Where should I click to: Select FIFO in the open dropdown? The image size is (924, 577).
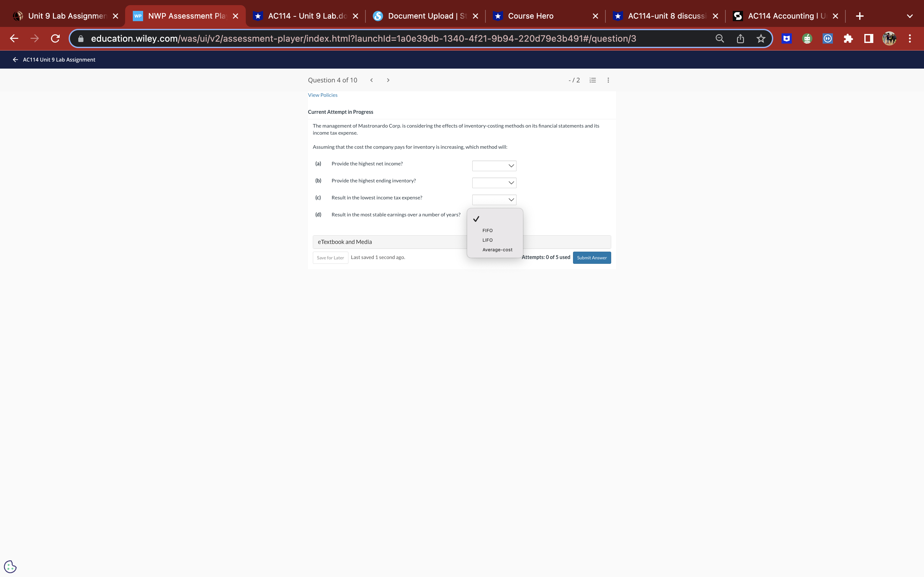pyautogui.click(x=487, y=230)
